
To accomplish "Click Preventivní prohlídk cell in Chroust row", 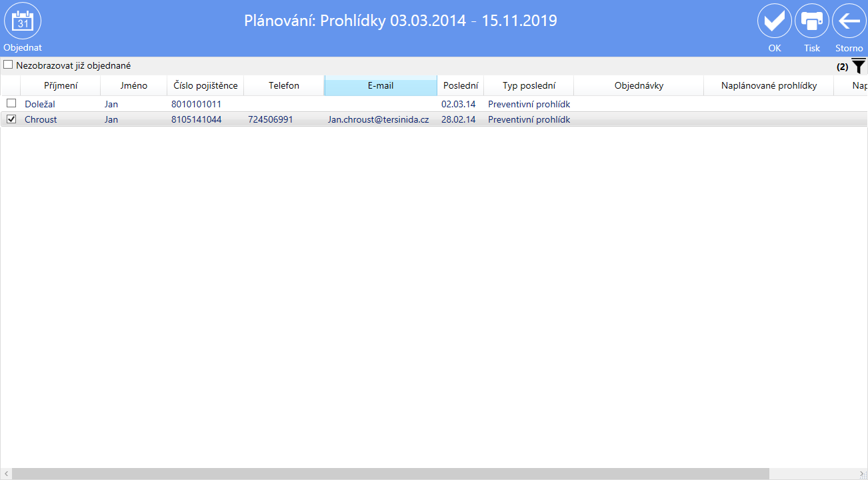I will coord(529,119).
